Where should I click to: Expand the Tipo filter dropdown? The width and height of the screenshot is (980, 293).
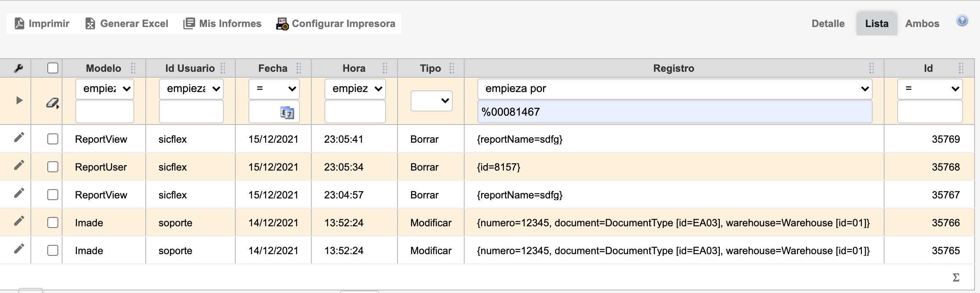(x=431, y=101)
